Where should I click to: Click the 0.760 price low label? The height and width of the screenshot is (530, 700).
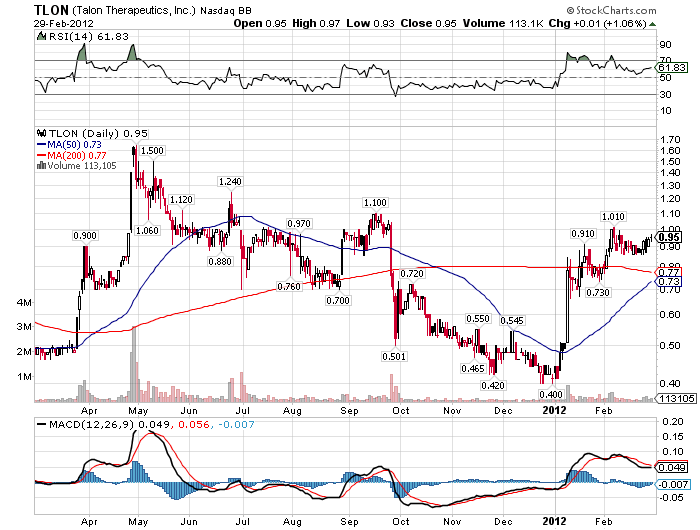click(x=289, y=286)
